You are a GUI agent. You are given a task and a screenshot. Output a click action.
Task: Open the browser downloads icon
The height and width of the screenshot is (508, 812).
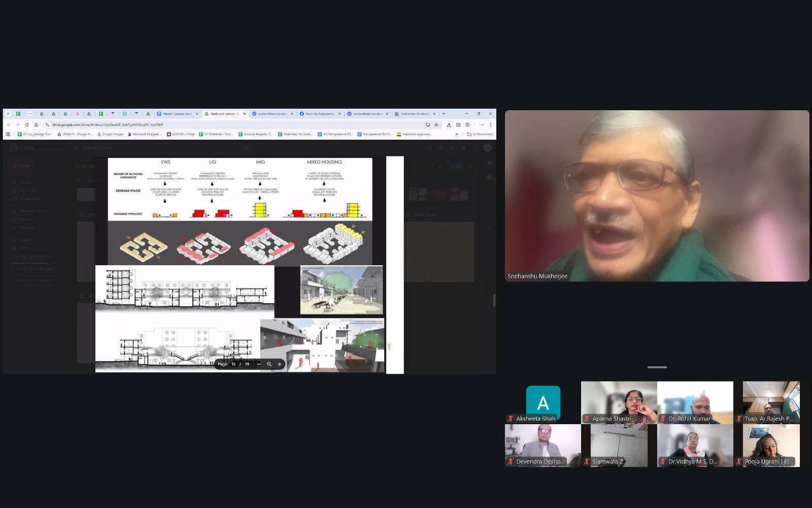449,125
